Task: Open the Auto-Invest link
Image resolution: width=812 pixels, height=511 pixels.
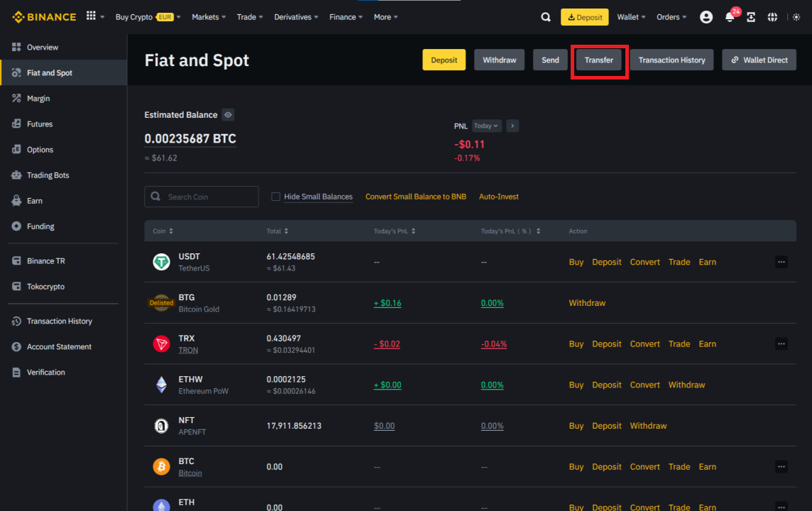Action: point(499,197)
